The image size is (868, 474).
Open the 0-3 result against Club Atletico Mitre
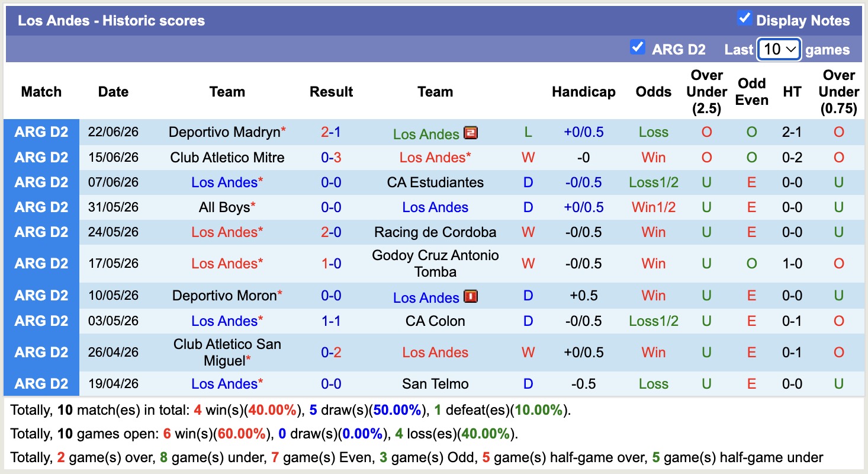pos(331,158)
